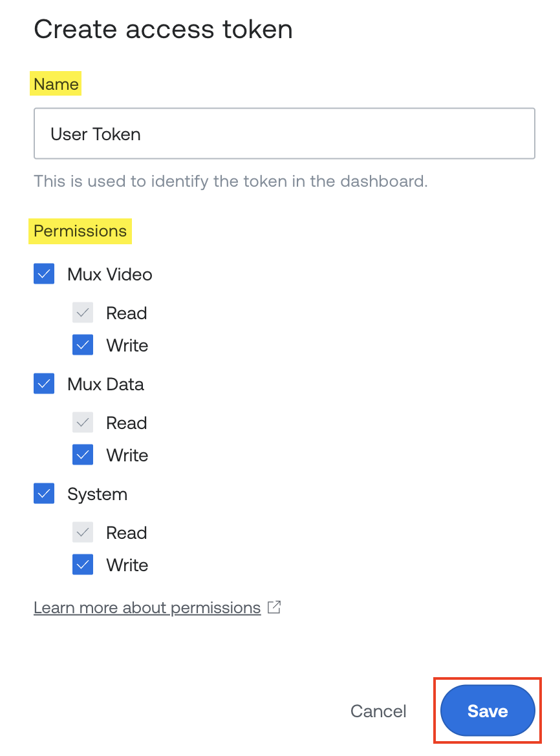Toggle Read permission under System
Viewport: 560px width, 756px height.
(x=82, y=532)
